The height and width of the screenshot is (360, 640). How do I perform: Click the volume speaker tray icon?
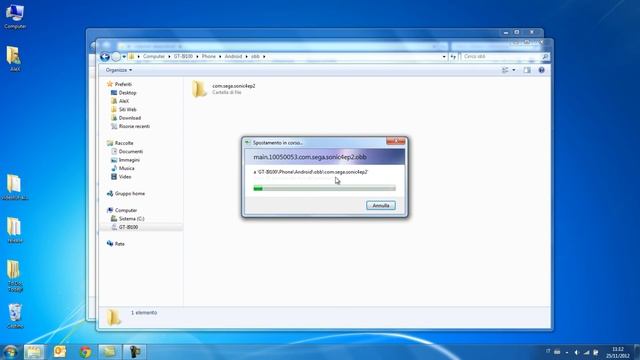pos(576,352)
